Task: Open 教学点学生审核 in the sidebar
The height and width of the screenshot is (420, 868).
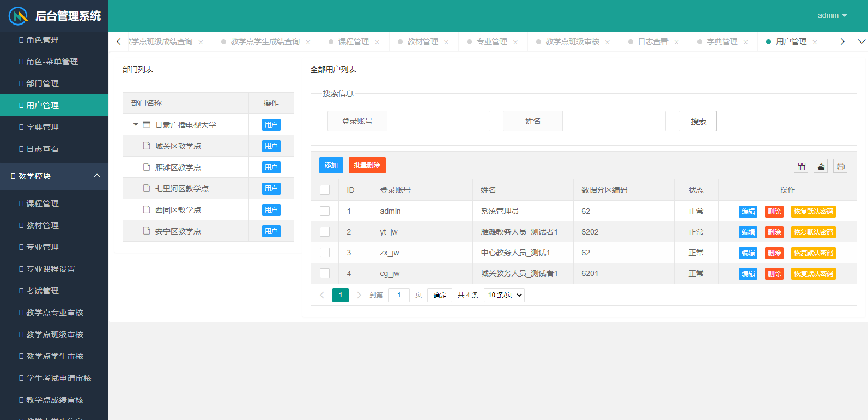Action: [x=54, y=356]
